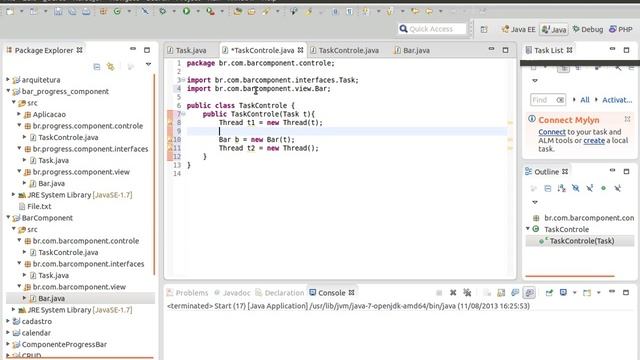The image size is (640, 360).
Task: Collapse TaskControle class in Outline
Action: click(528, 229)
